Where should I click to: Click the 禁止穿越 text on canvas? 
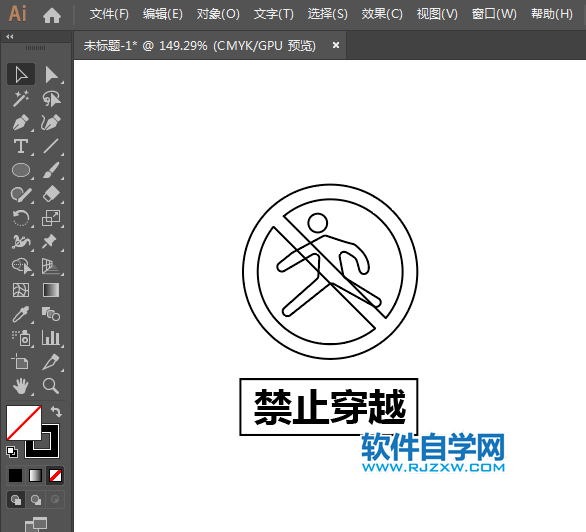click(x=330, y=406)
